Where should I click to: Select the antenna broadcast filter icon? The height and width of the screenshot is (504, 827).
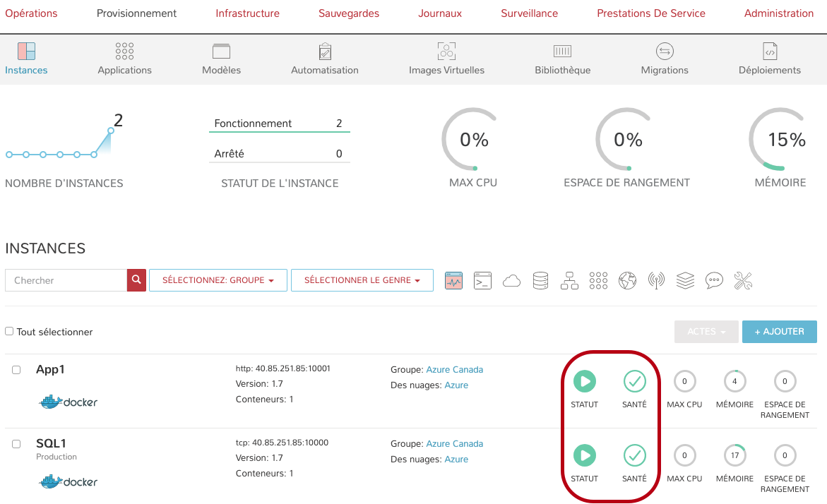(x=656, y=280)
